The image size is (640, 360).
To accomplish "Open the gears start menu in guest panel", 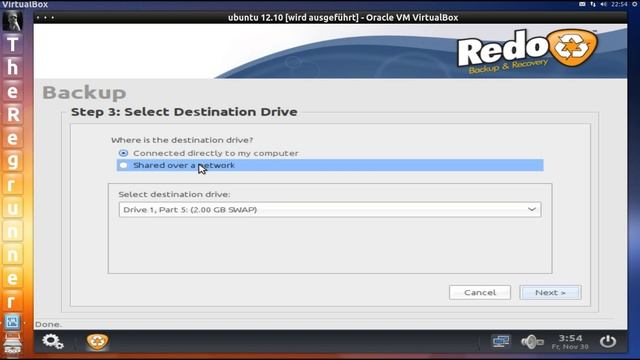I will click(53, 341).
